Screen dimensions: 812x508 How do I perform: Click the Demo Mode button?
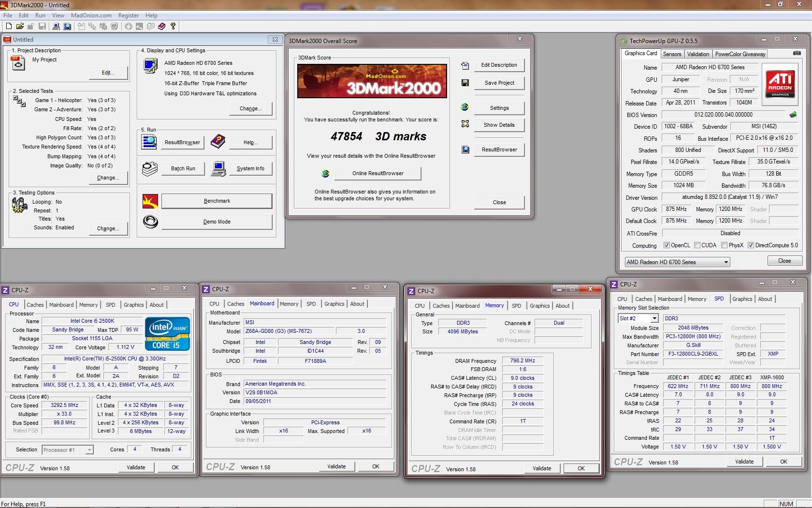tap(217, 222)
